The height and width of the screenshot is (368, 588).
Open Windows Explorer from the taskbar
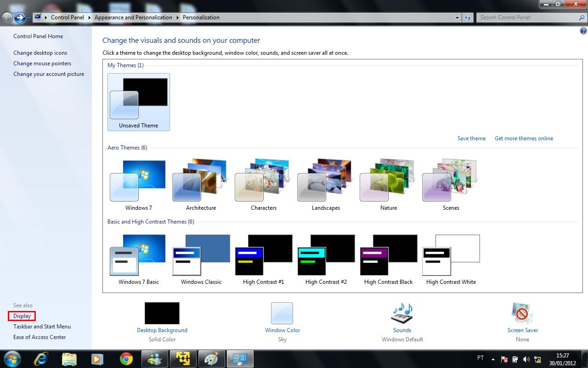[69, 359]
